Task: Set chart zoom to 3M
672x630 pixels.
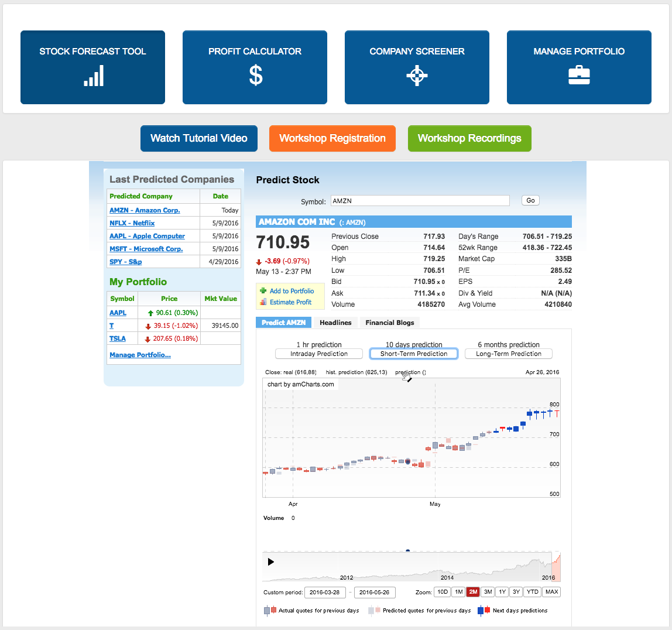Action: (488, 592)
